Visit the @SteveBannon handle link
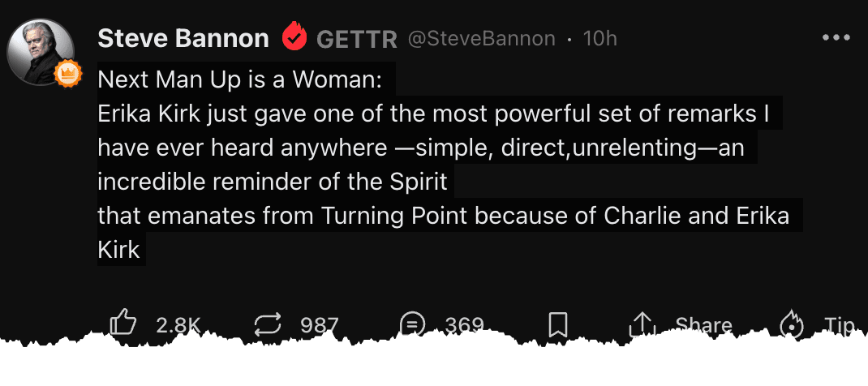 pyautogui.click(x=481, y=39)
